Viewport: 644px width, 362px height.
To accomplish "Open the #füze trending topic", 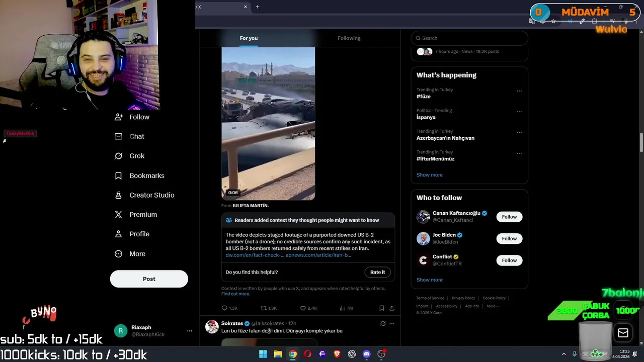I will pyautogui.click(x=423, y=97).
